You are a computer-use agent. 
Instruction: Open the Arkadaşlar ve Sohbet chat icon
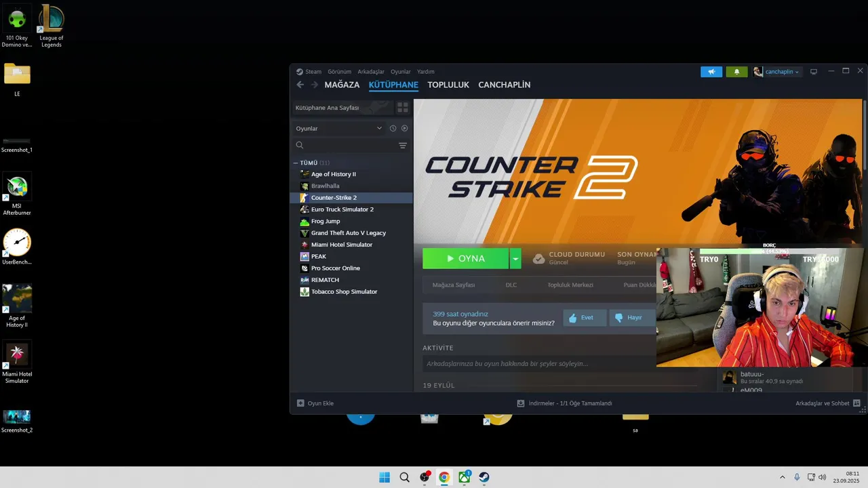[856, 403]
